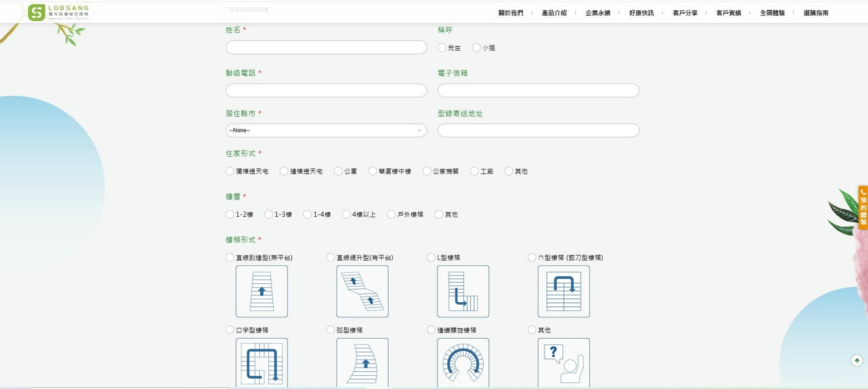Select the 連續螺旋樓梯 spiral stair icon
868x389 pixels.
[463, 363]
